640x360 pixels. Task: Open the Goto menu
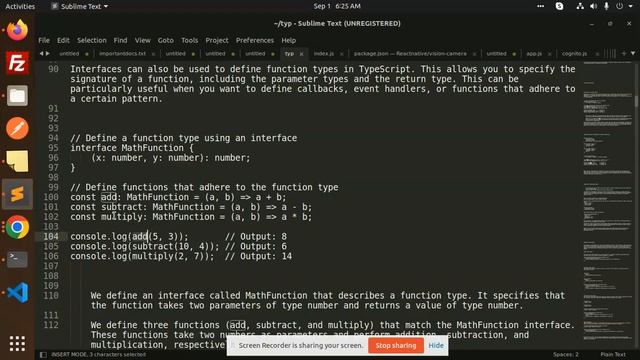coord(165,40)
